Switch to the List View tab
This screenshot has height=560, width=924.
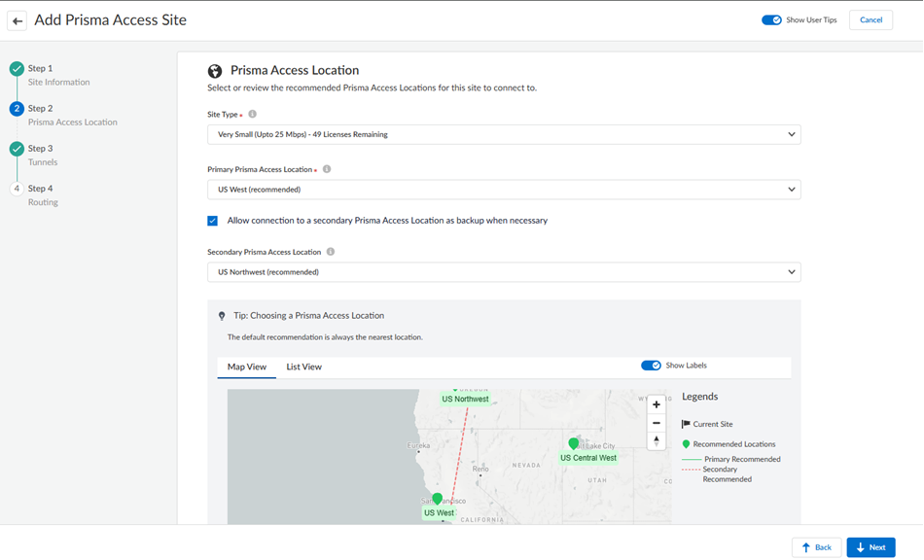[303, 367]
